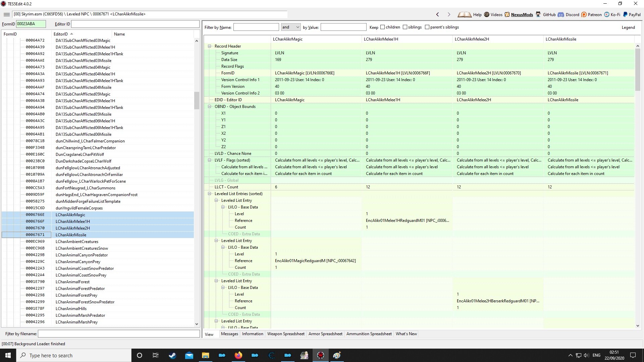Click the LCharAlikrMelee2H column header
This screenshot has height=362, width=644.
[x=498, y=39]
